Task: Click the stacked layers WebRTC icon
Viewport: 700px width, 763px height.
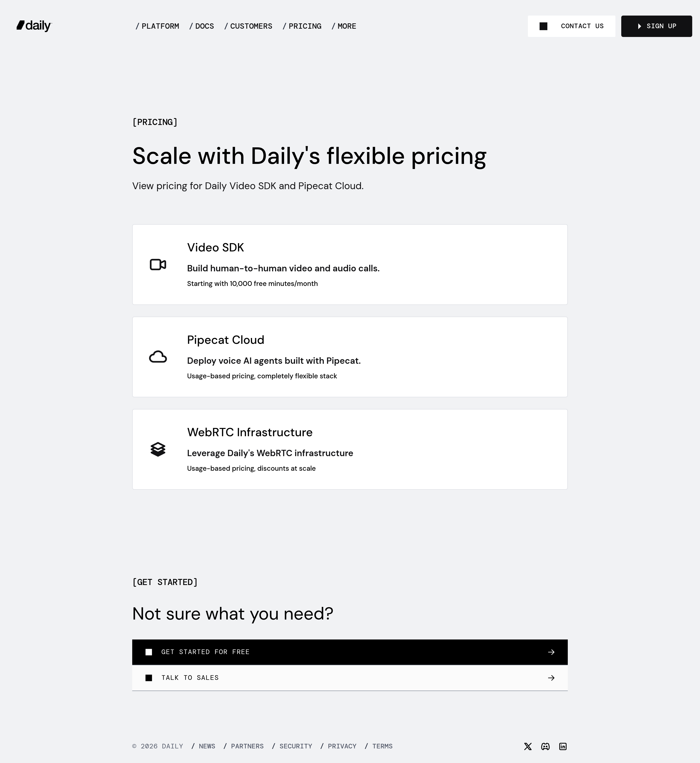Action: (x=158, y=449)
